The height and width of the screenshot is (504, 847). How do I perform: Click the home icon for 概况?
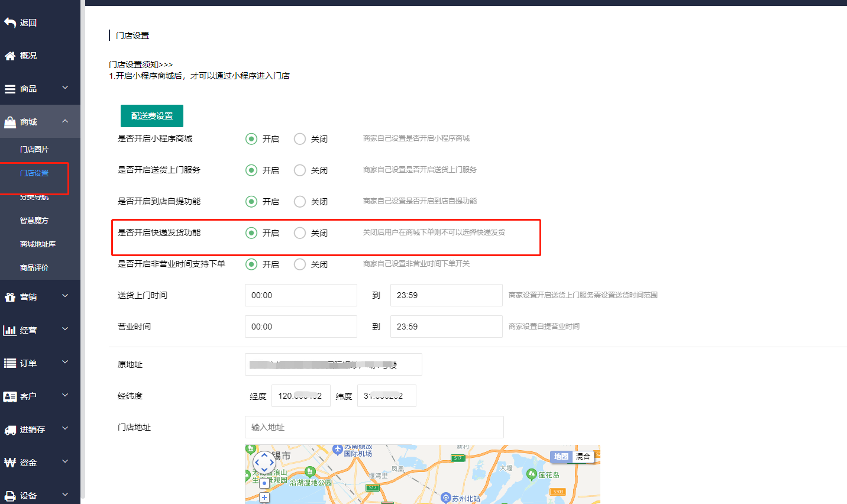tap(10, 56)
